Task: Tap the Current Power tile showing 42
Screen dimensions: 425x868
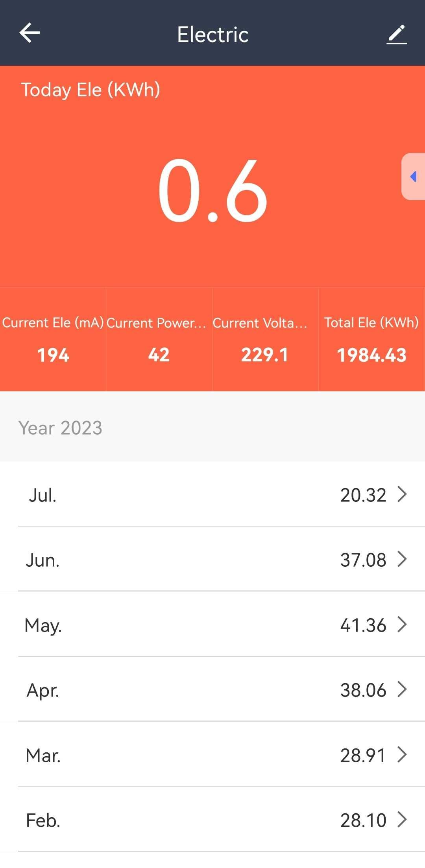Action: [x=159, y=339]
